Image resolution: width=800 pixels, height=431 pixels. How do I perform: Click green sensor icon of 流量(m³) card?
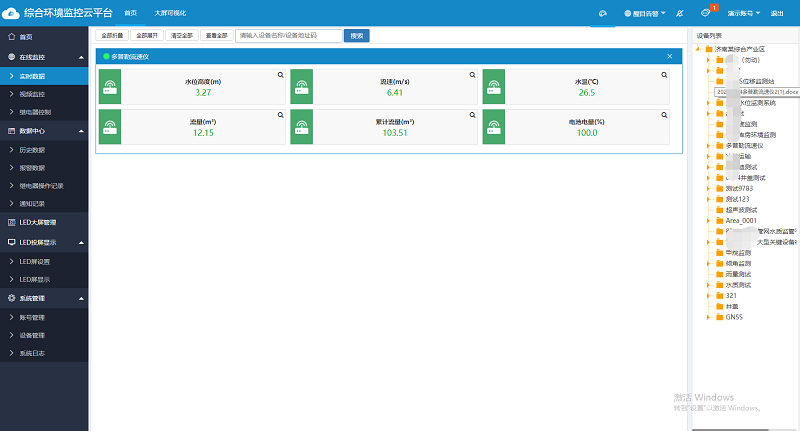tap(110, 126)
